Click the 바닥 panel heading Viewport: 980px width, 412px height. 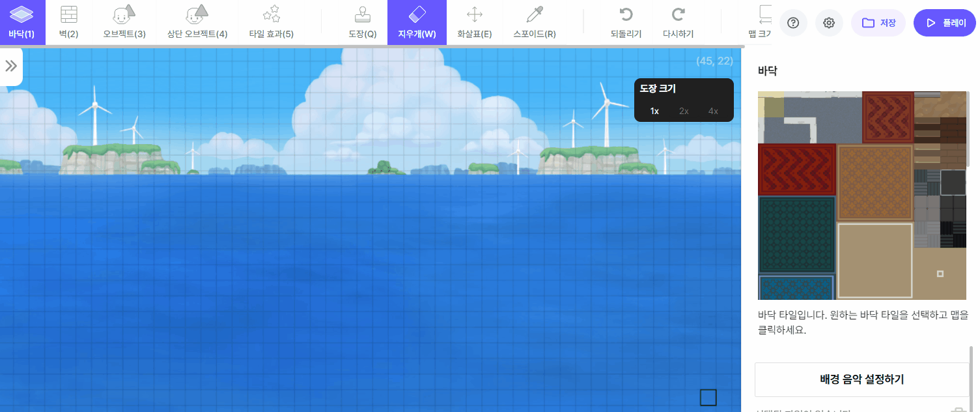tap(767, 70)
